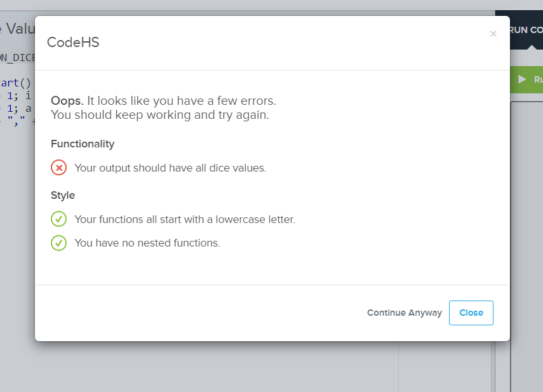Click the X icon to dismiss the CodeHS dialog
Viewport: 543px width, 392px height.
493,34
